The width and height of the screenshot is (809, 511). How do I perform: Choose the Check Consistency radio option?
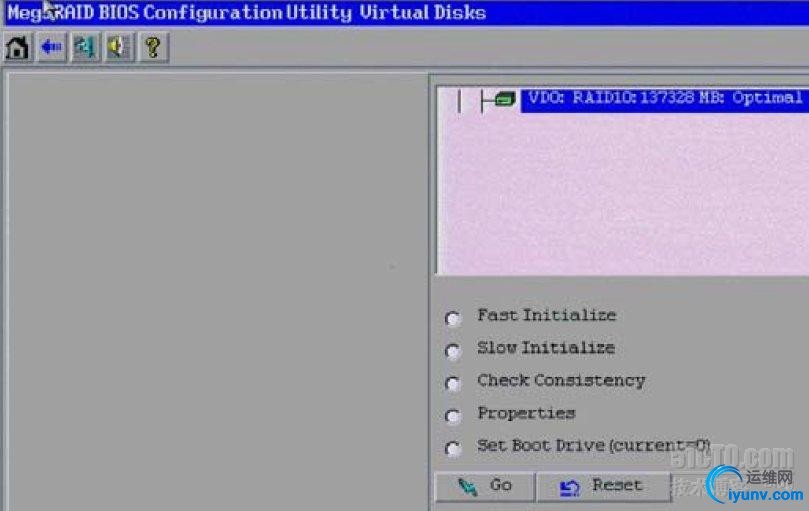coord(453,384)
